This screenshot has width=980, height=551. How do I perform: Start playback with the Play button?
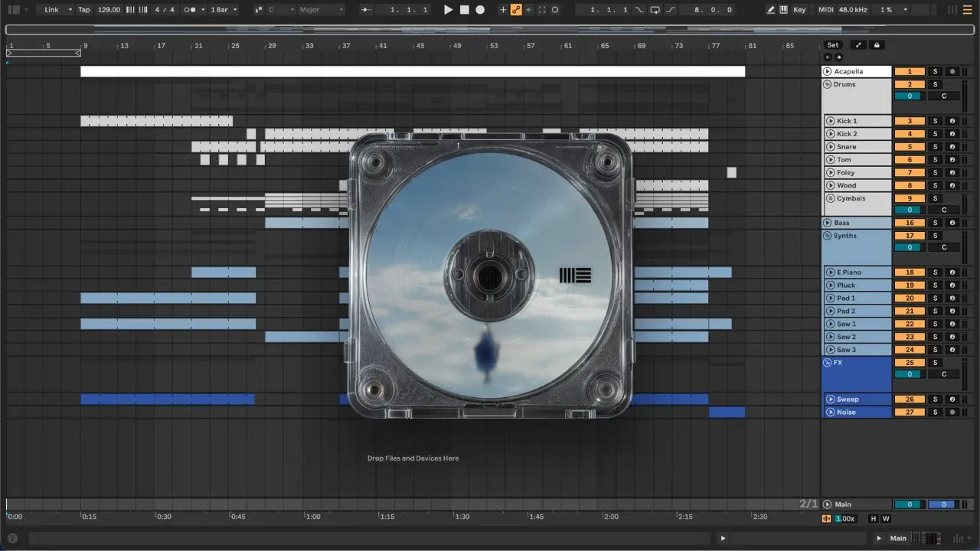coord(449,10)
